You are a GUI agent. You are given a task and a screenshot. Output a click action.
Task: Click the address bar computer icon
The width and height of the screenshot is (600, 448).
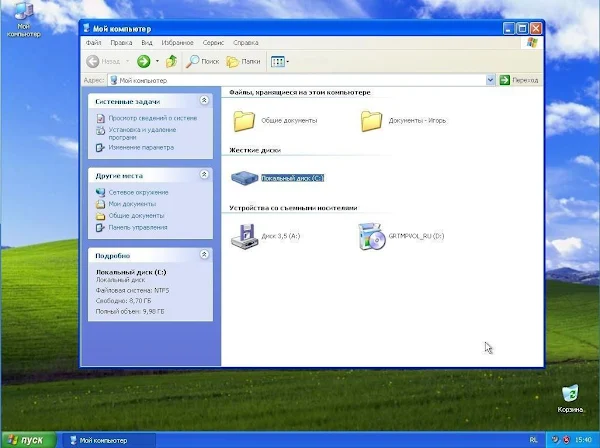pos(114,80)
